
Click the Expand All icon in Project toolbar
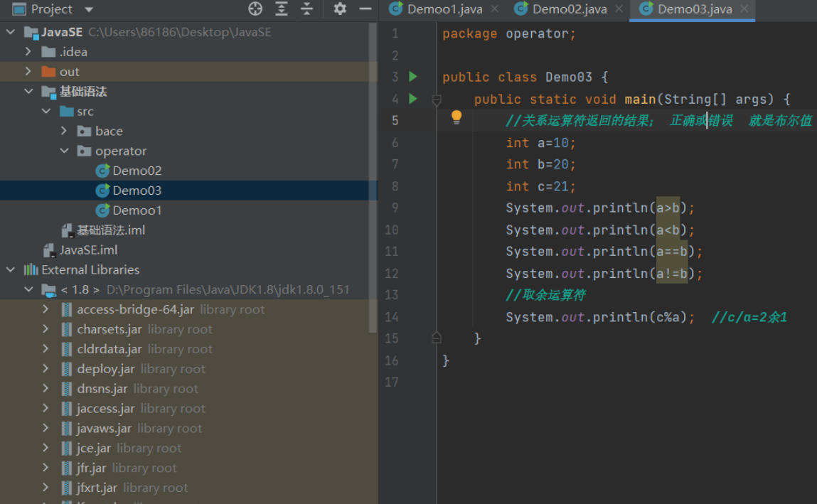point(282,9)
